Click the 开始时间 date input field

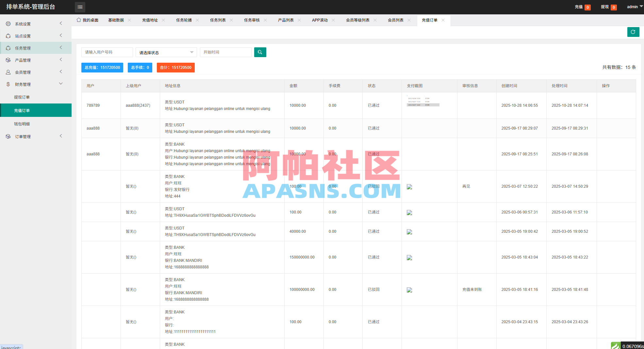pyautogui.click(x=225, y=52)
